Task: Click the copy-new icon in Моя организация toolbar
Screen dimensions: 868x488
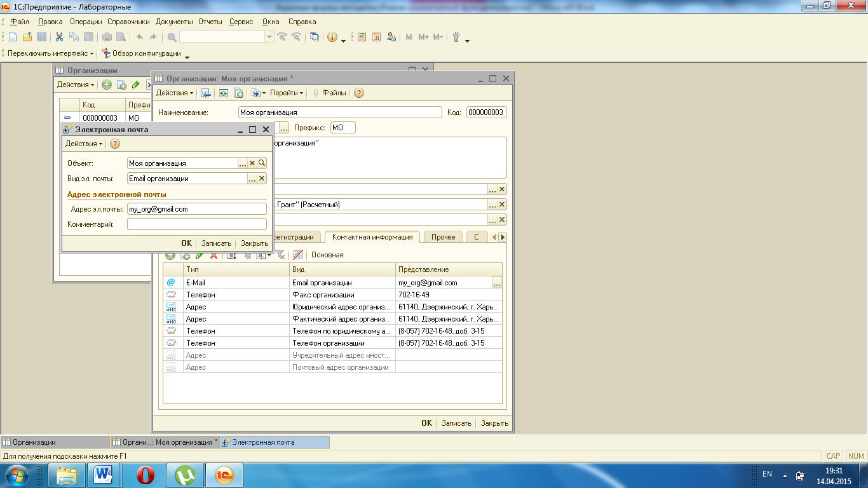Action: click(x=239, y=93)
